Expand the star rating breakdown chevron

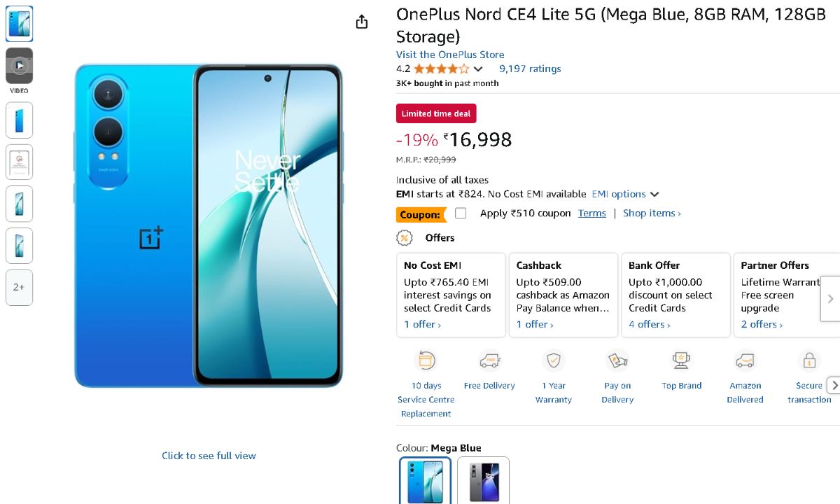tap(478, 69)
